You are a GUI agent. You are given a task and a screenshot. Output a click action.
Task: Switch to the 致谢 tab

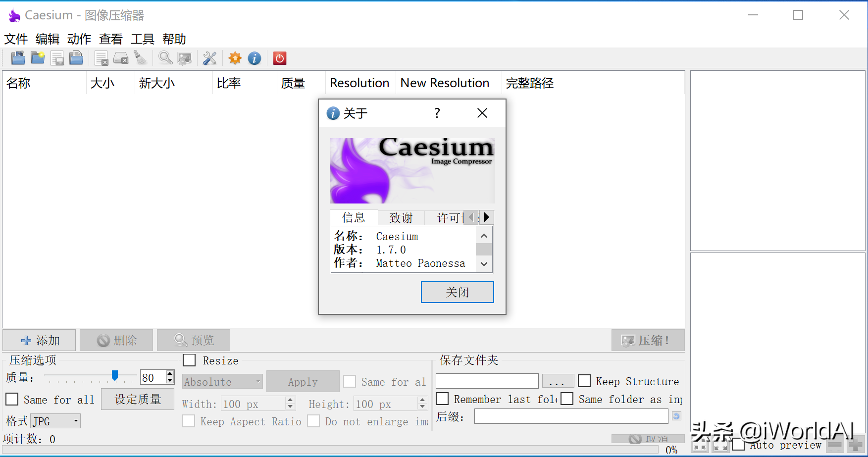click(x=401, y=218)
